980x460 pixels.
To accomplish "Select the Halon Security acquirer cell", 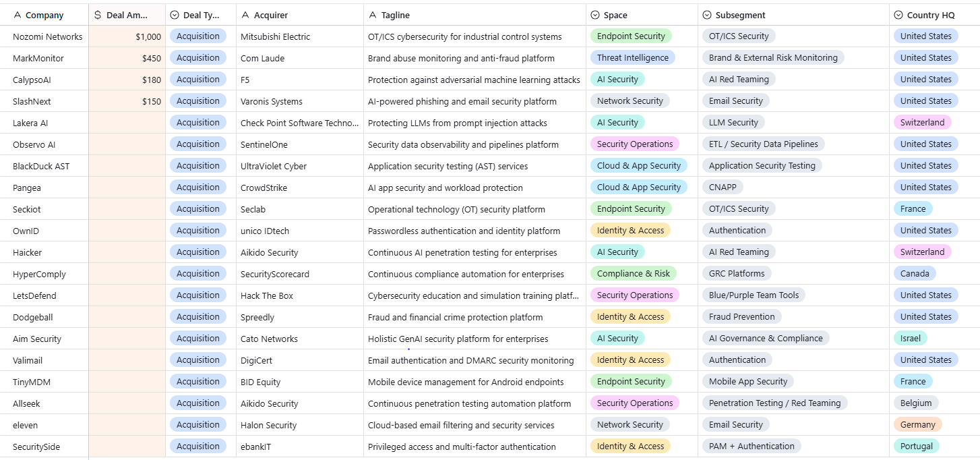I will 300,425.
